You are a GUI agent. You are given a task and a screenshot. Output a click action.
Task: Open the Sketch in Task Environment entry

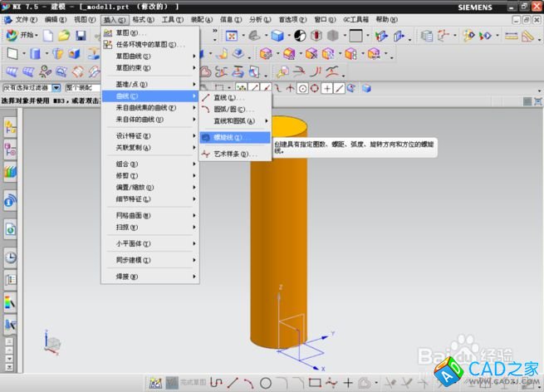(146, 45)
